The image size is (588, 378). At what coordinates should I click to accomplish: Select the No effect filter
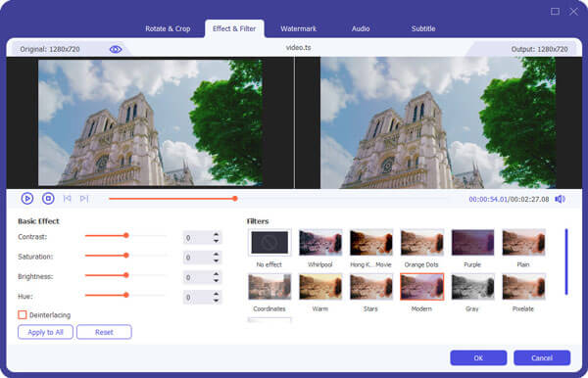[x=269, y=243]
